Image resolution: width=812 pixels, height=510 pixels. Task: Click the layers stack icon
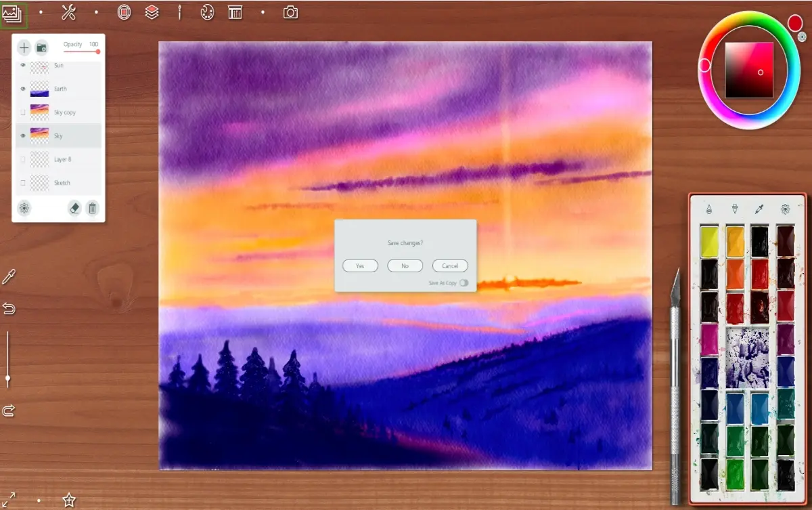(x=152, y=12)
